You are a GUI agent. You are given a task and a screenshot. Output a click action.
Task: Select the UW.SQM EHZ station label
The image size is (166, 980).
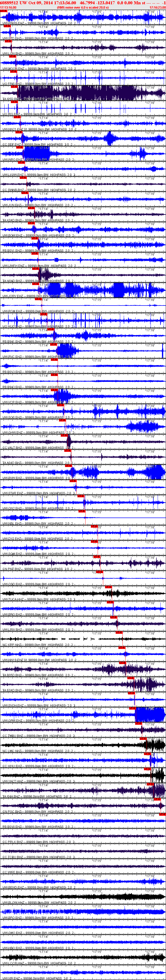tap(38, 554)
